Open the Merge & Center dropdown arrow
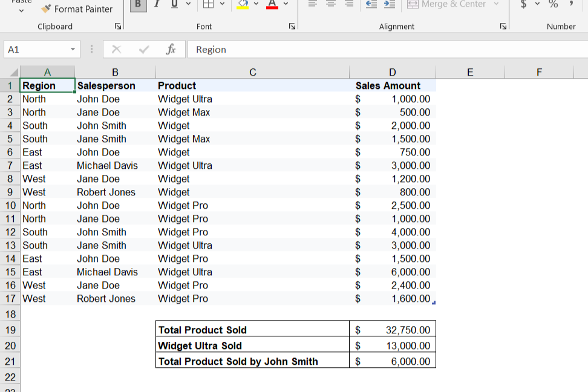Screen dimensions: 588x392 496,4
